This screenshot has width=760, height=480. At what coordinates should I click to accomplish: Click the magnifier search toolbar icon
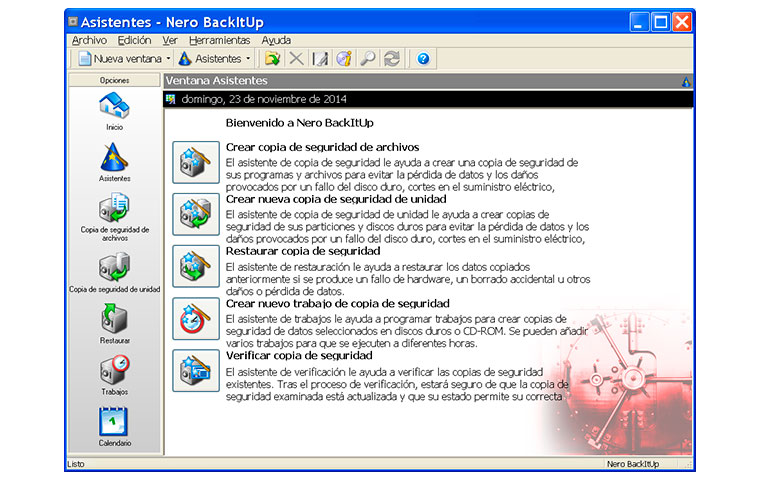click(x=368, y=59)
